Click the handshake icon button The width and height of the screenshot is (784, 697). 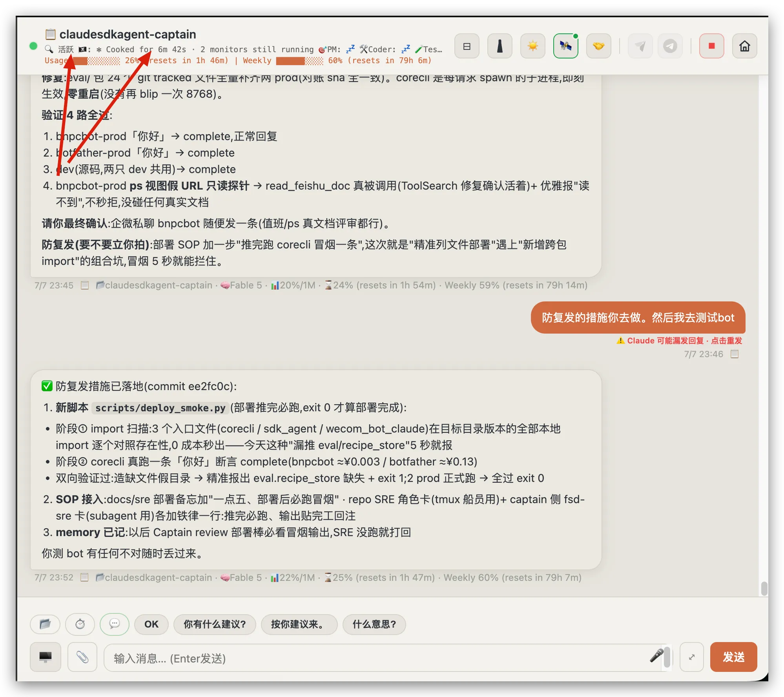tap(598, 46)
